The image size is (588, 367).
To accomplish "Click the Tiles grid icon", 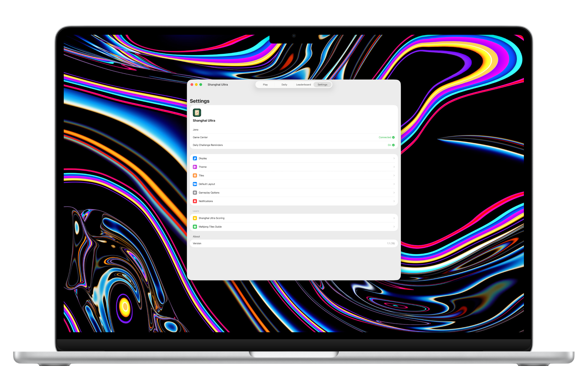I will [195, 175].
